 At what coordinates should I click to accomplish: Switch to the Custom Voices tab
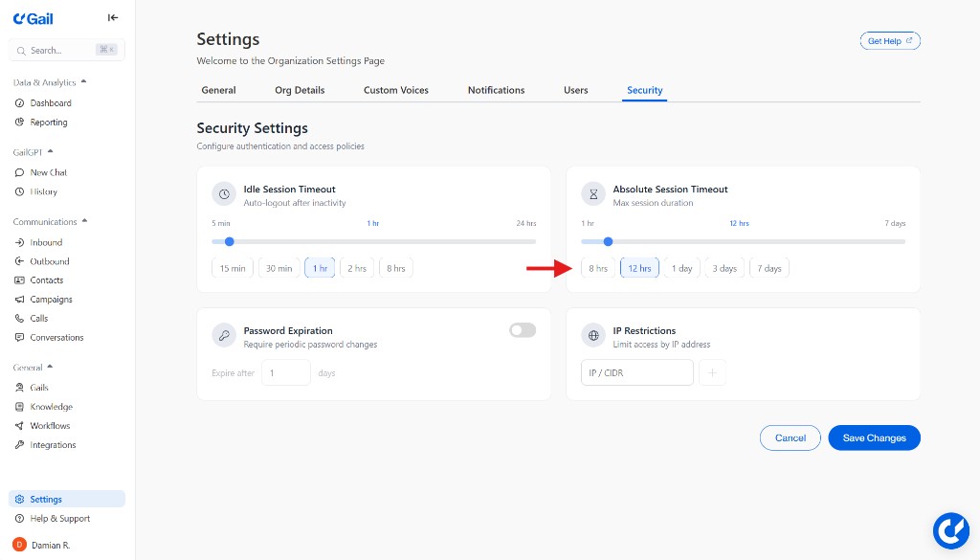point(395,90)
